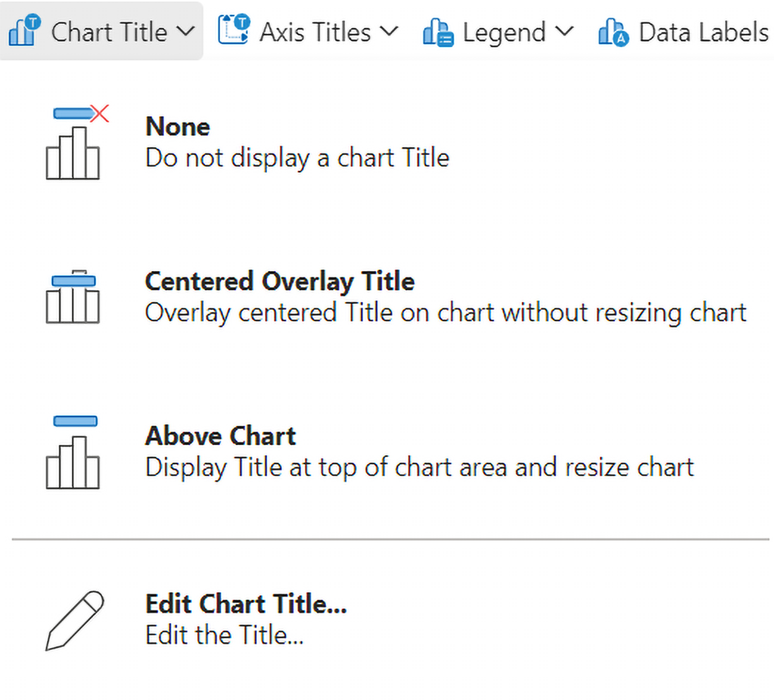Expand the Legend dropdown arrow
This screenshot has height=700, width=774.
[x=564, y=31]
